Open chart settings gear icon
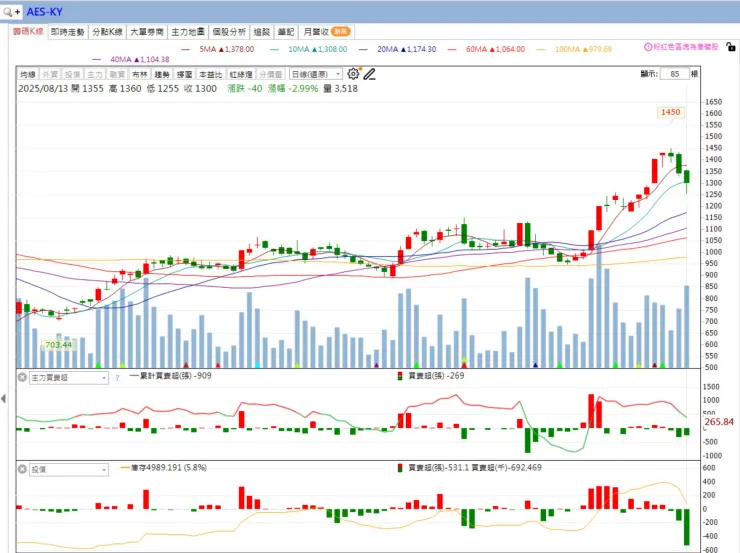 tap(353, 74)
